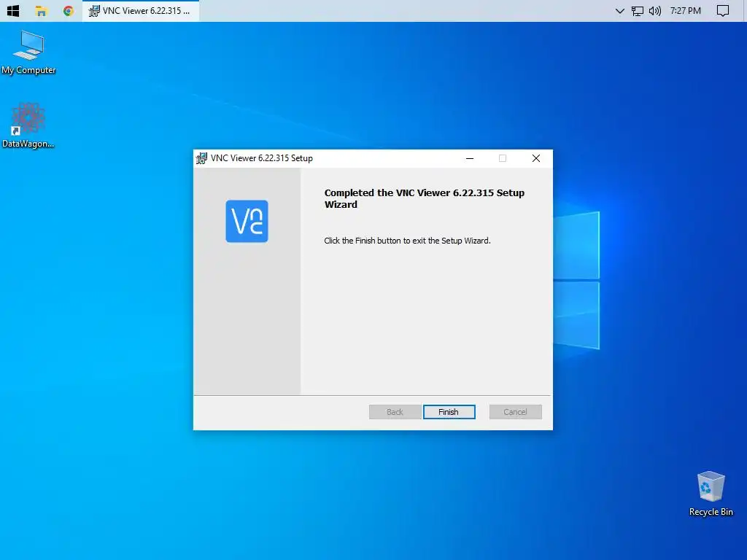Launch File Explorer from the taskbar
The height and width of the screenshot is (560, 747).
(42, 10)
